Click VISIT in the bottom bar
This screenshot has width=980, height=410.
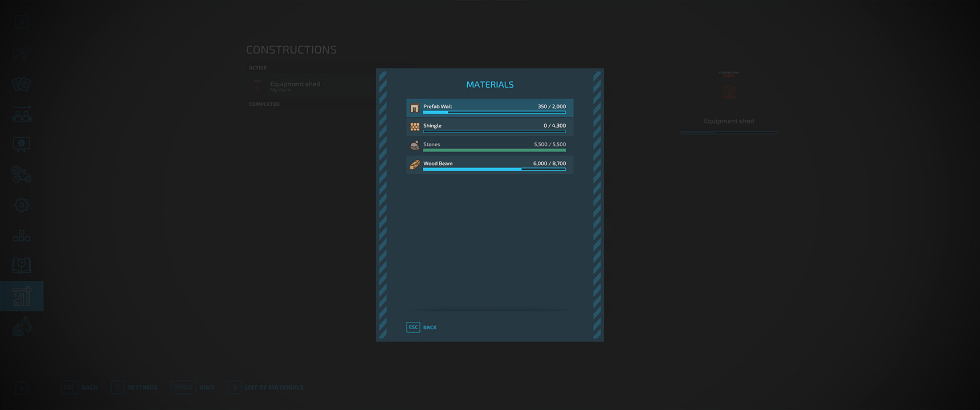point(207,387)
